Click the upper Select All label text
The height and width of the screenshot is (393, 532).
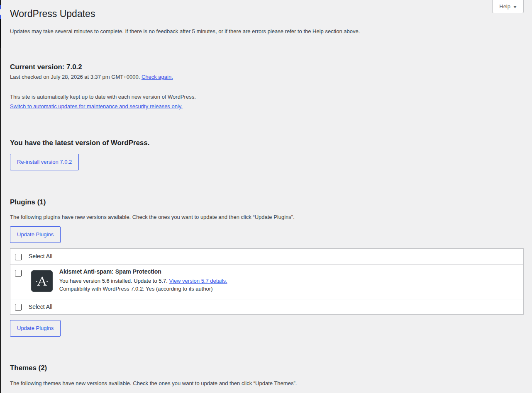[x=41, y=256]
